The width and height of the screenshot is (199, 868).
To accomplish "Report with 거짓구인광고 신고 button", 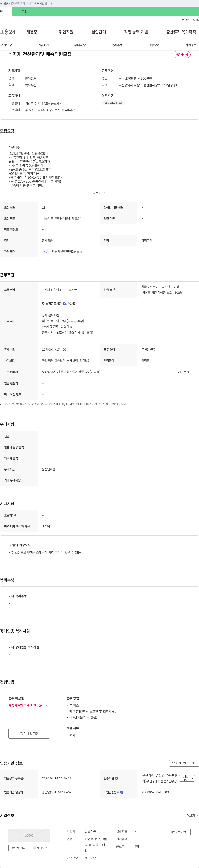I will 184,763.
